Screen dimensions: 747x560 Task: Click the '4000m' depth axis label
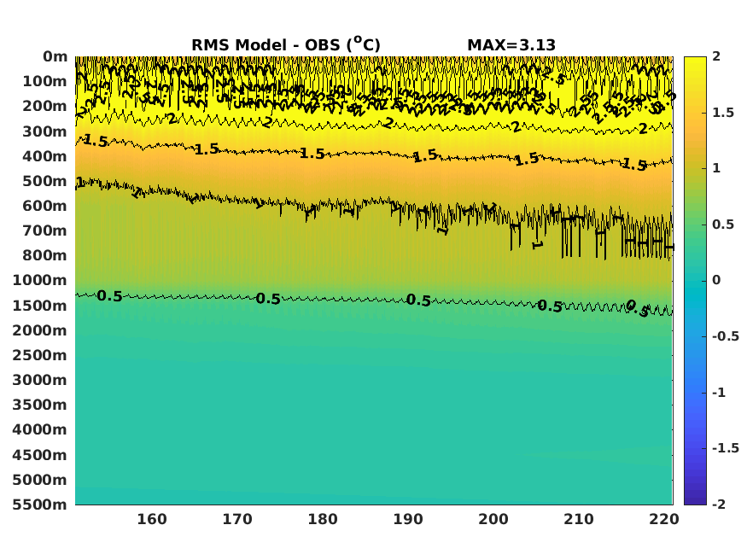pos(40,429)
